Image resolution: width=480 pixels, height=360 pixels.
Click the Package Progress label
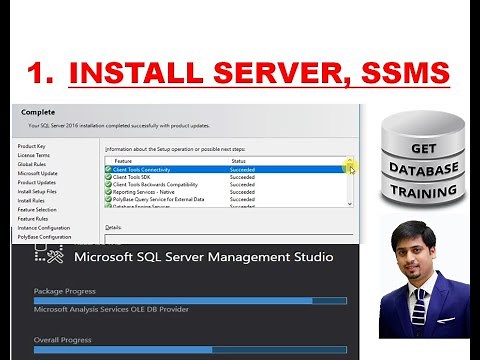[x=65, y=291]
